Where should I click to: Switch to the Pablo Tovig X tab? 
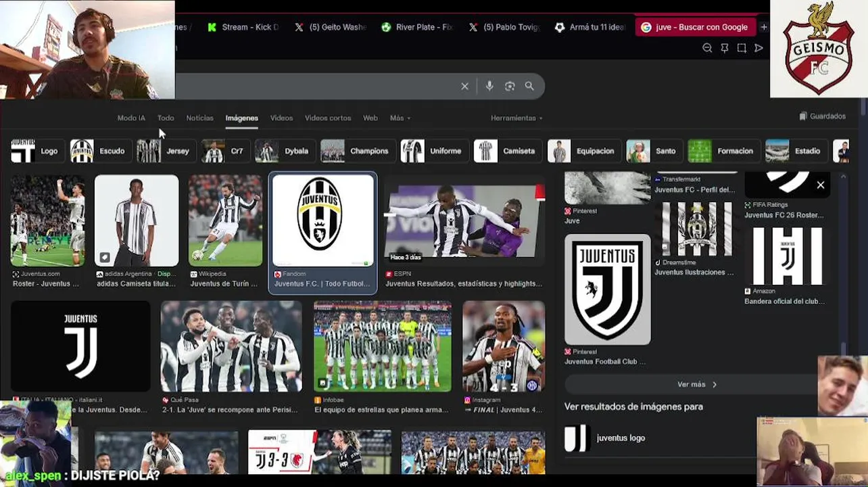(x=504, y=27)
